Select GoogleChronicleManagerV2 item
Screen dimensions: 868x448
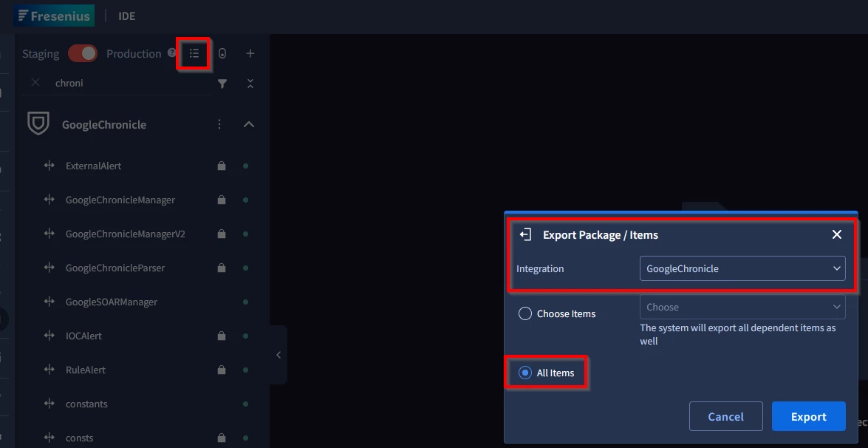click(x=125, y=234)
